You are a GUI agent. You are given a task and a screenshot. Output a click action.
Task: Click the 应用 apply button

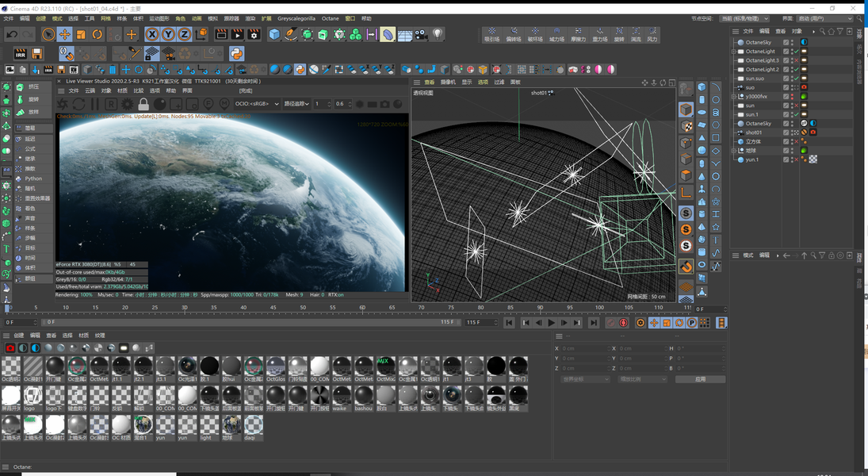(699, 379)
